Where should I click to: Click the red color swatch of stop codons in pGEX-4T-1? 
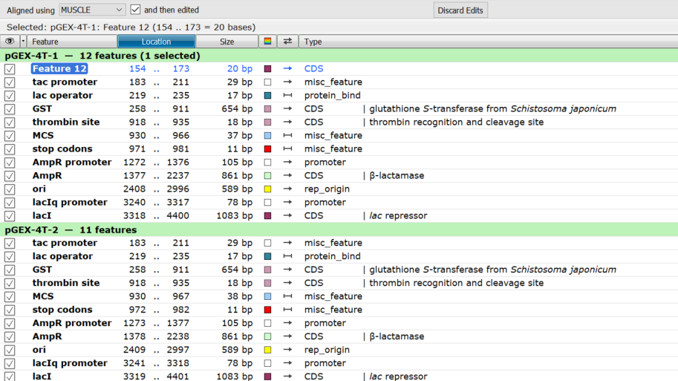click(268, 149)
